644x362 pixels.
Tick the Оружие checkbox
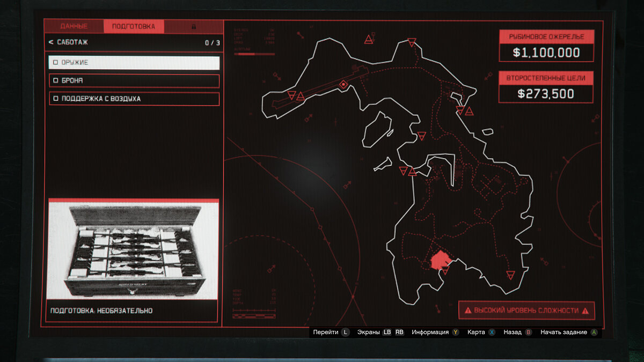[x=56, y=63]
